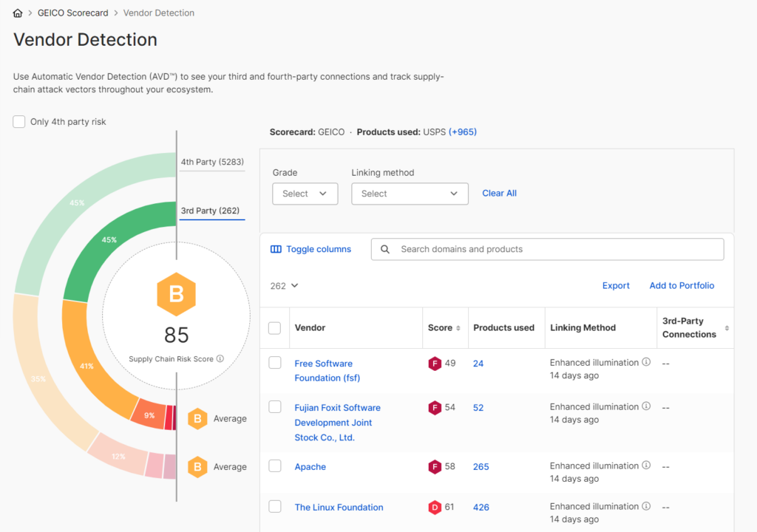Click the search magnifier icon
Viewport: 757px width, 532px height.
pos(384,249)
